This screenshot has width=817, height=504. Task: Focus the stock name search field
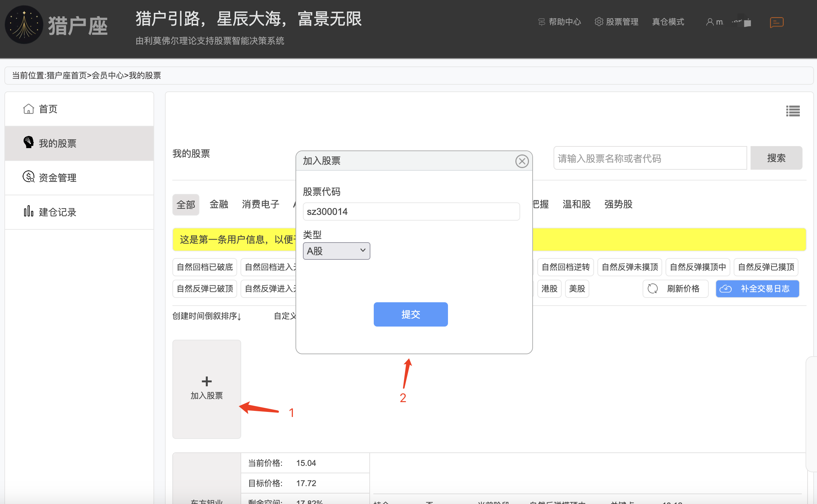(x=650, y=158)
